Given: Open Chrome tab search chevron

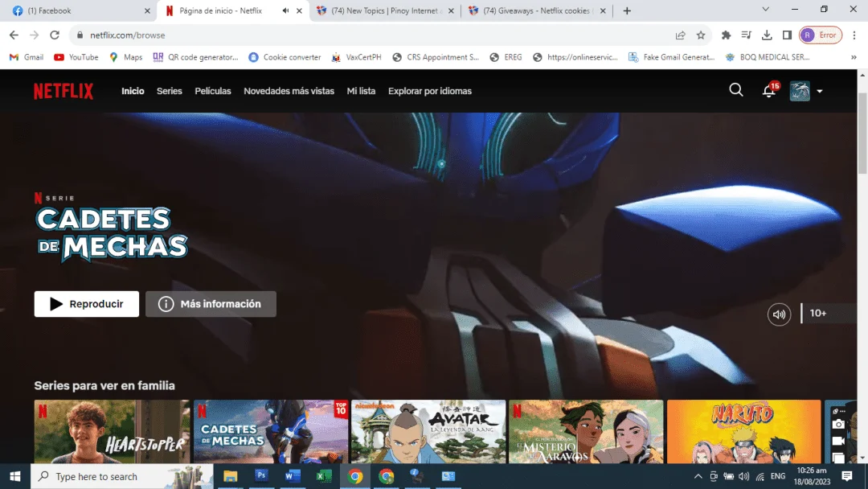Looking at the screenshot, I should tap(766, 10).
